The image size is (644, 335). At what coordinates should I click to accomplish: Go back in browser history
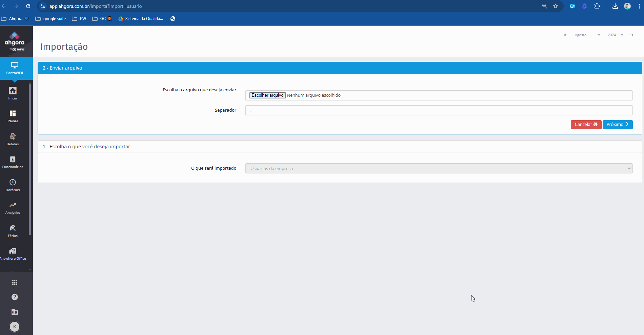[x=4, y=6]
